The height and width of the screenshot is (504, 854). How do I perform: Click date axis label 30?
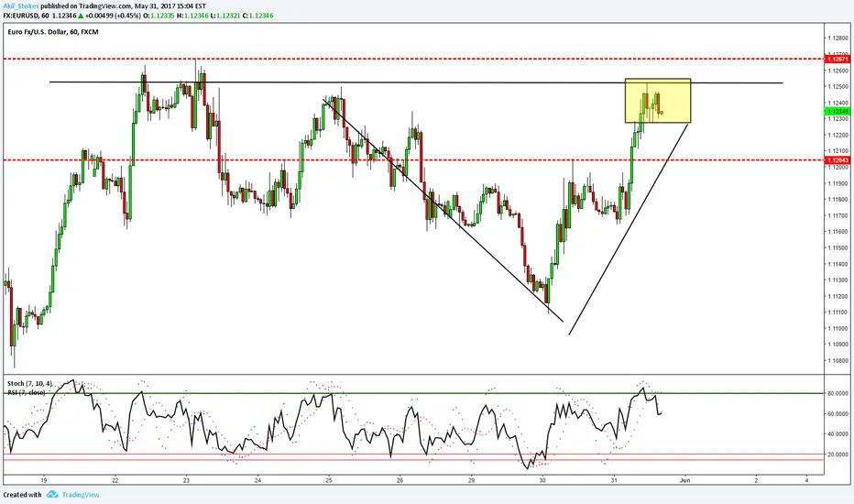pyautogui.click(x=542, y=480)
